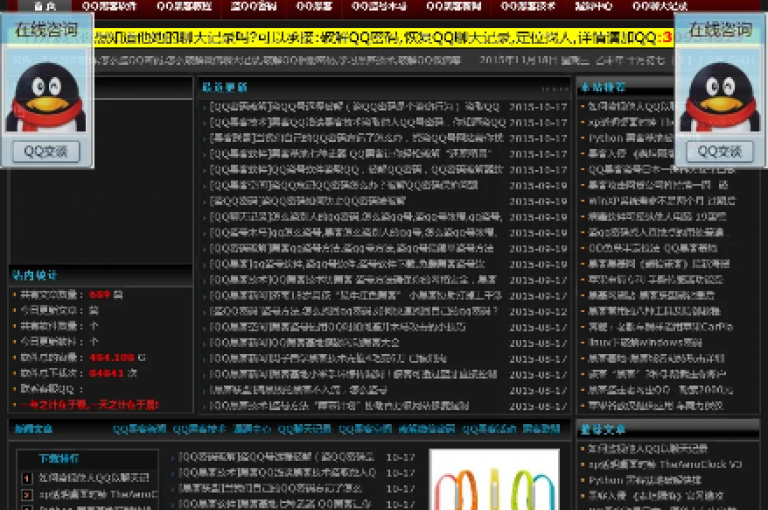Click the 下载排行 panel heading
This screenshot has height=510, width=768.
(59, 459)
